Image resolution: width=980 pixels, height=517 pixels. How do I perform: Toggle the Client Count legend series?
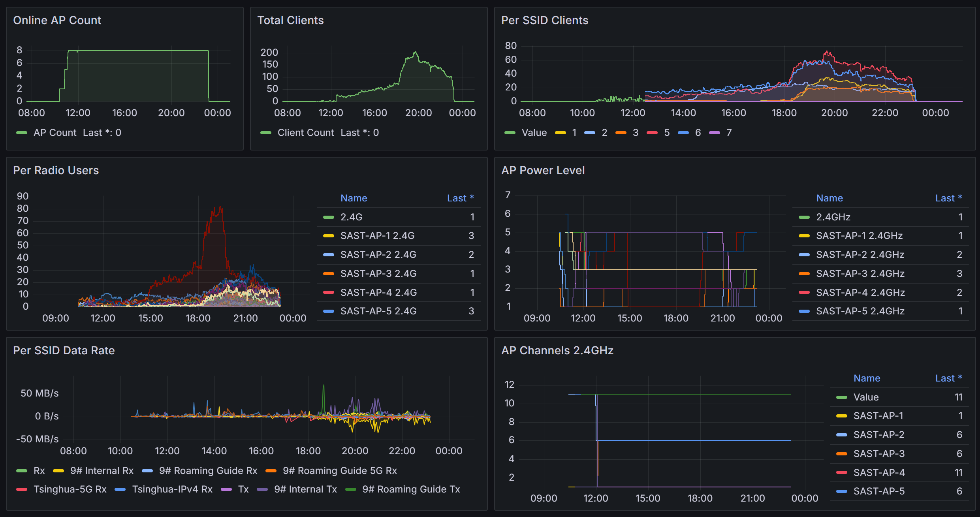click(306, 133)
